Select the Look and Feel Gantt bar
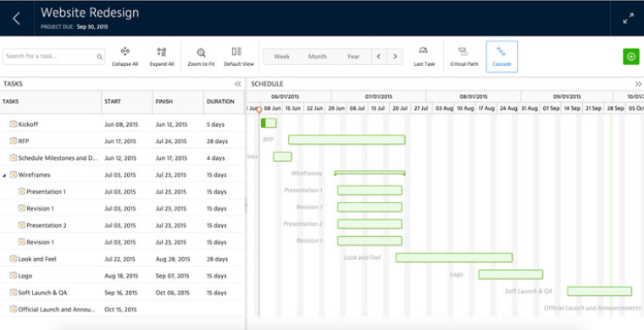Viewport: 644px width, 330px height. pyautogui.click(x=454, y=257)
